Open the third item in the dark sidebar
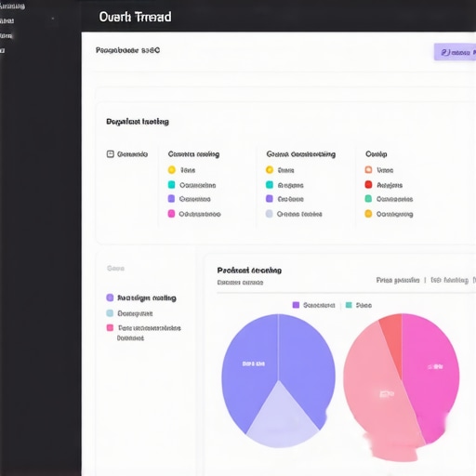This screenshot has height=476, width=476. pos(7,35)
